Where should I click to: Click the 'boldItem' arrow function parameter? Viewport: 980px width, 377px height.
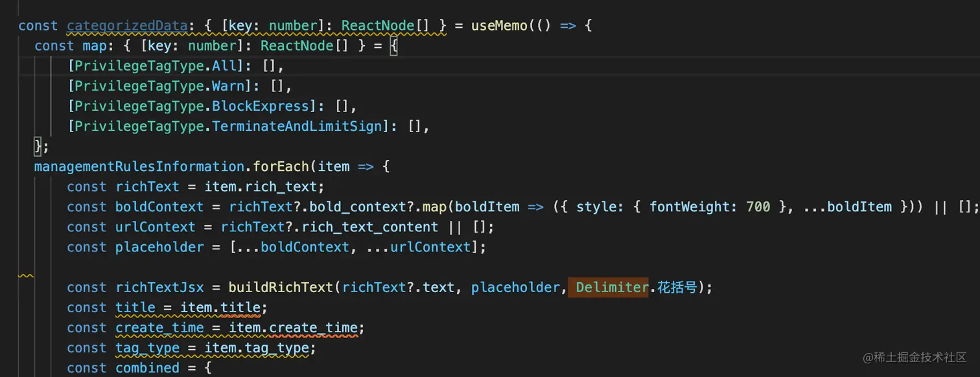487,207
